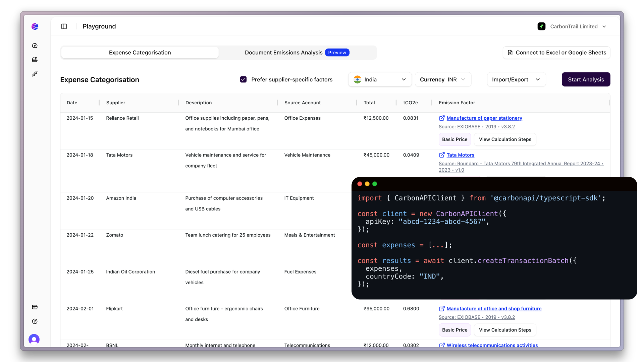Open the India country dropdown
The height and width of the screenshot is (362, 644).
380,79
